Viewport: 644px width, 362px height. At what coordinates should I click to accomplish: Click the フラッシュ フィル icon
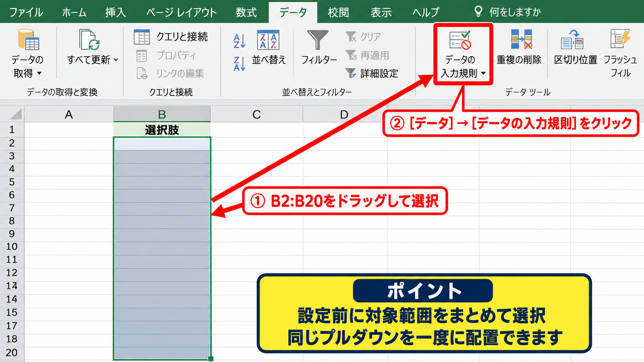point(620,39)
